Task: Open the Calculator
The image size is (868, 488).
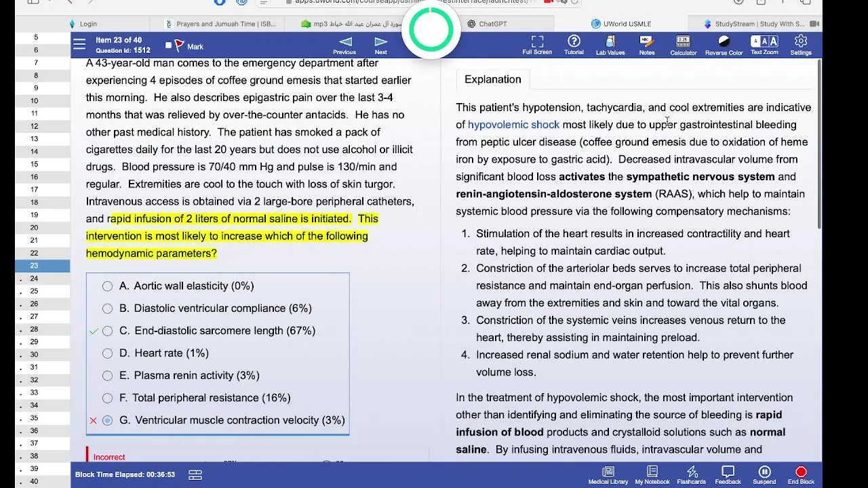Action: [684, 45]
